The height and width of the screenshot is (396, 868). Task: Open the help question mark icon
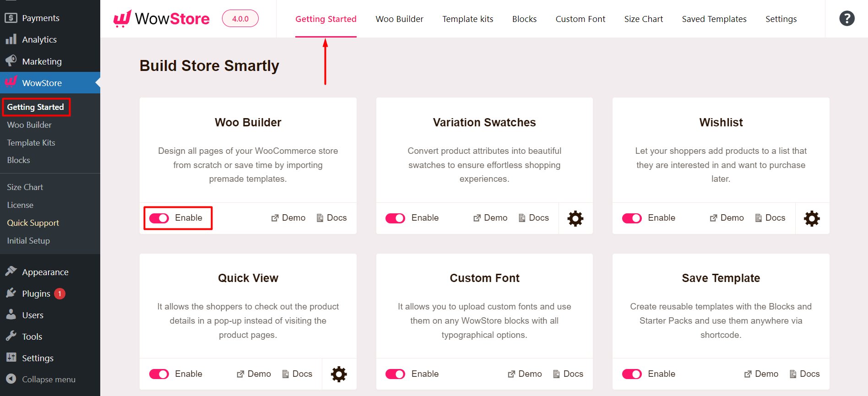[846, 19]
